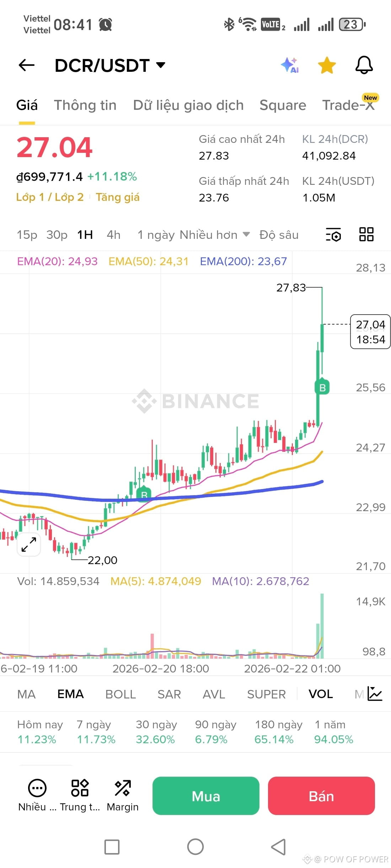The height and width of the screenshot is (868, 391).
Task: Tap the back arrow icon
Action: [x=27, y=65]
